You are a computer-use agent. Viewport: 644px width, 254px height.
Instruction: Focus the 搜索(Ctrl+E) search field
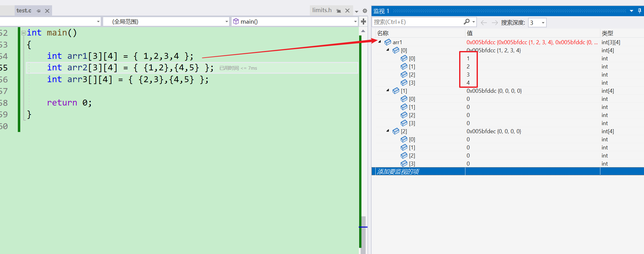418,22
